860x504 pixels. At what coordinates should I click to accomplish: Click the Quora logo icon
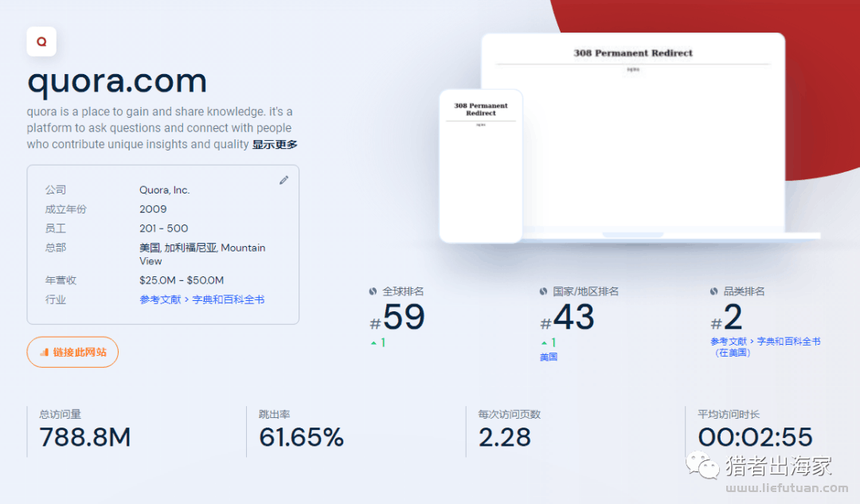(41, 41)
